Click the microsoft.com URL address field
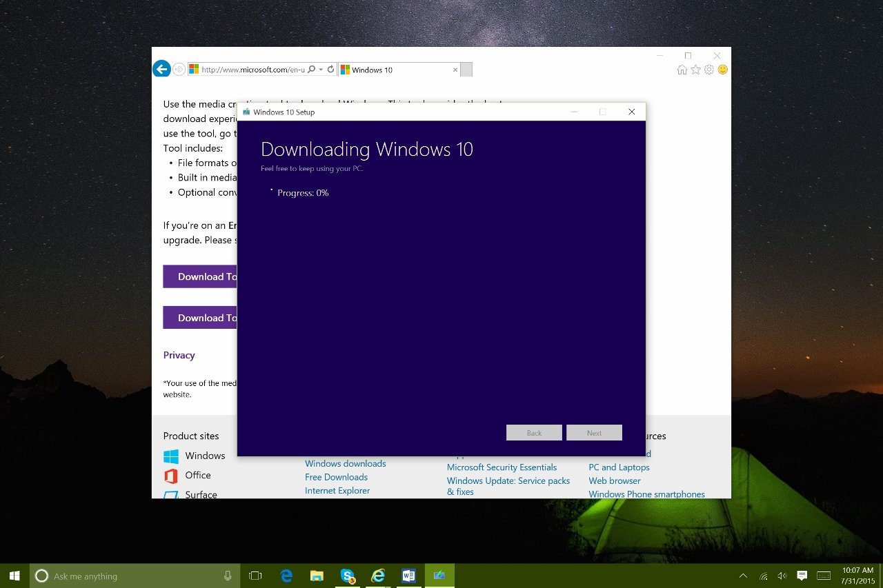883x588 pixels. pos(253,70)
